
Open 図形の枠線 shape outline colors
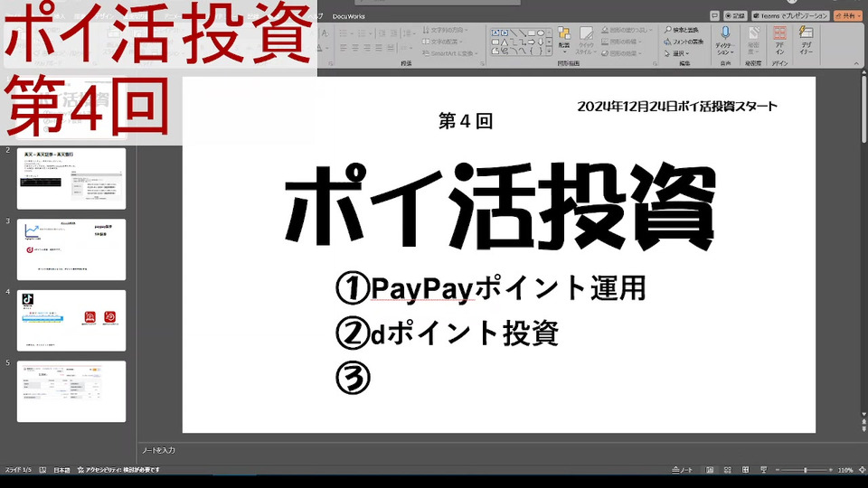(x=621, y=42)
